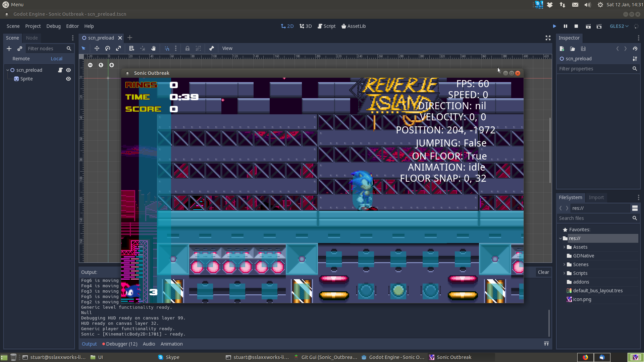The height and width of the screenshot is (362, 644).
Task: Zoom in the 2D canvas
Action: click(x=112, y=65)
